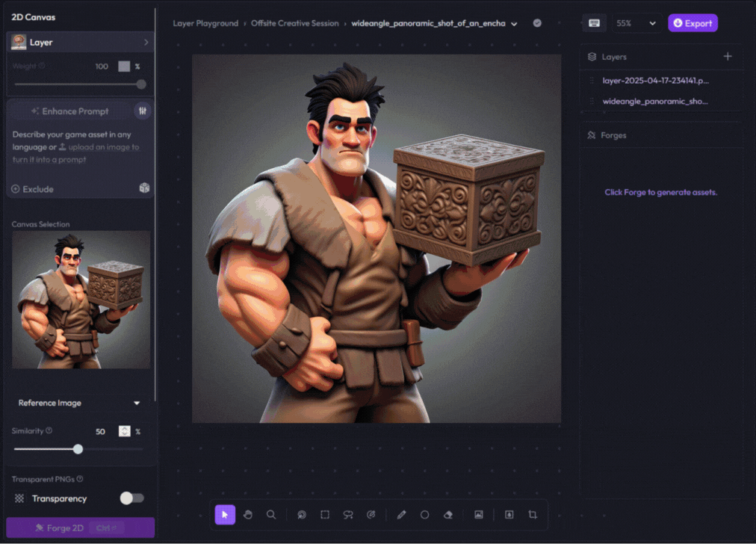The width and height of the screenshot is (756, 544).
Task: Open keyboard shortcuts icon
Action: [594, 23]
